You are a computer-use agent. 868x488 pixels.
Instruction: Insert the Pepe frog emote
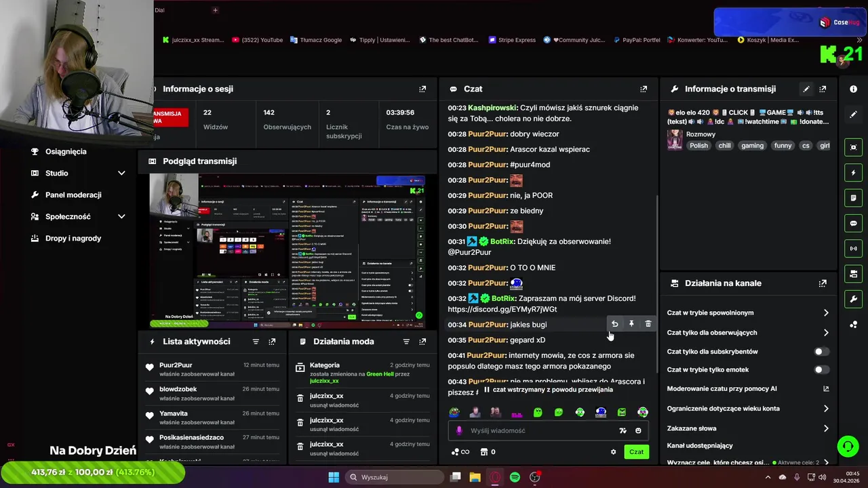[454, 412]
